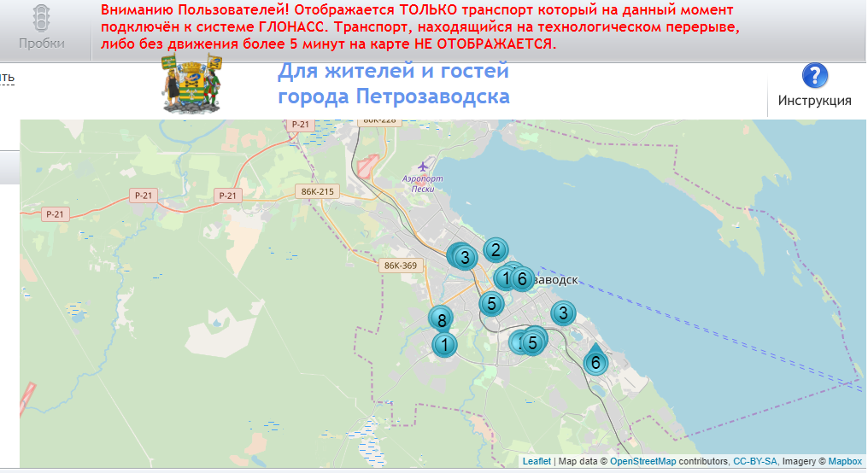
Task: Click the Аэропорт Пески airport icon
Action: coord(421,166)
